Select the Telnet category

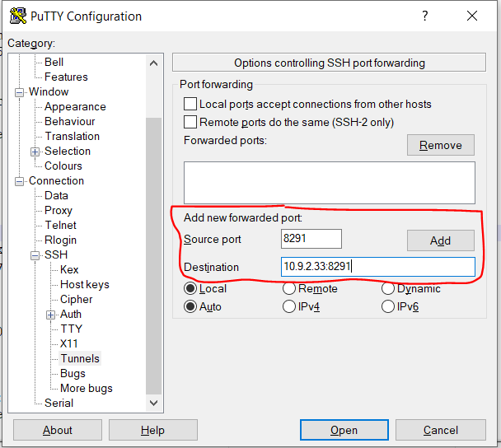pos(60,225)
